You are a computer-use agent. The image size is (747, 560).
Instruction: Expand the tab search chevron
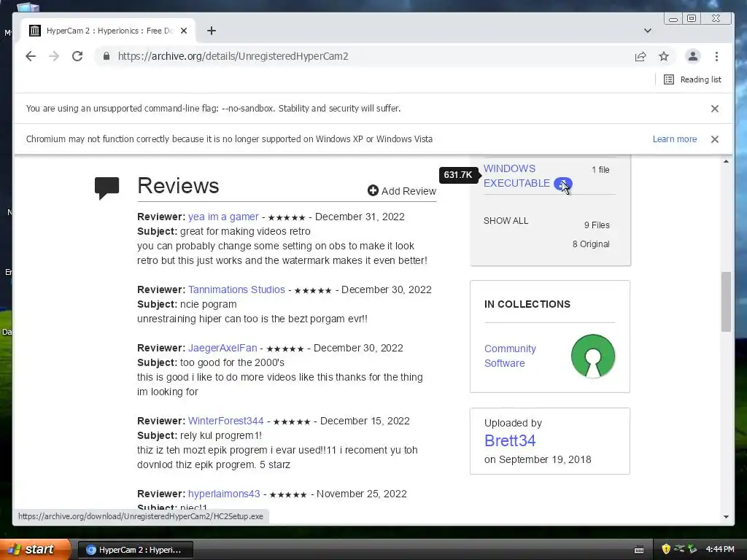coord(648,31)
